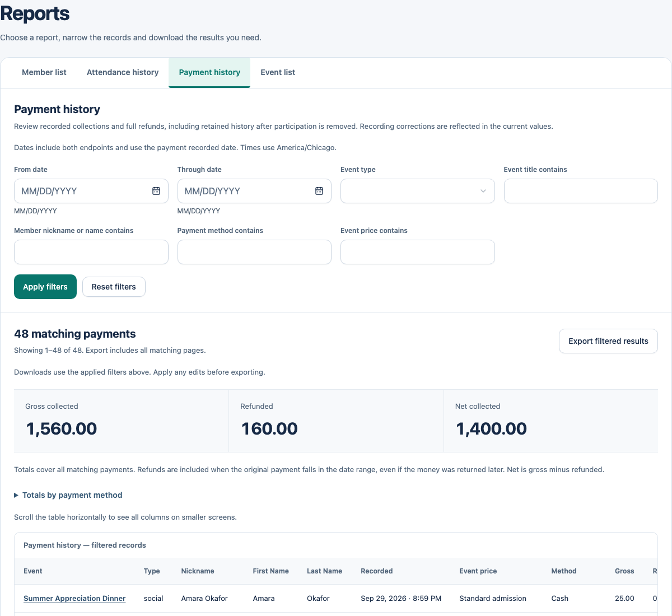Click the Last Name column header
The width and height of the screenshot is (672, 616).
pyautogui.click(x=324, y=571)
